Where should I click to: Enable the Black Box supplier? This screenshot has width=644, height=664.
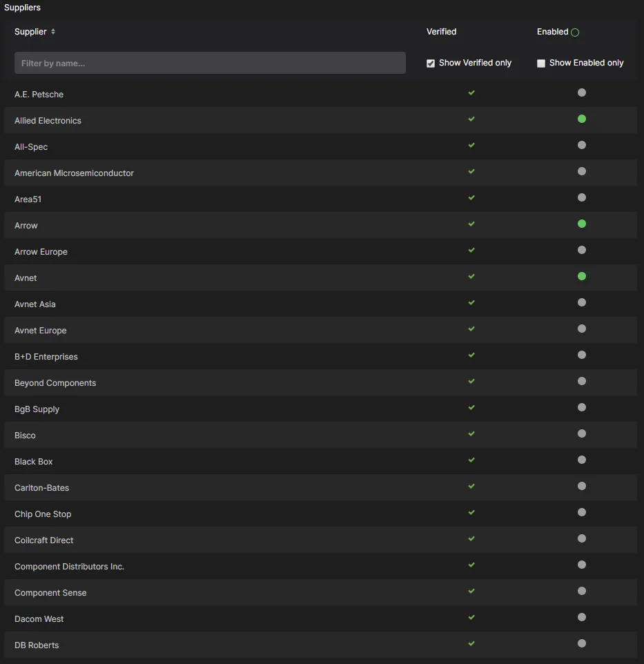click(582, 460)
